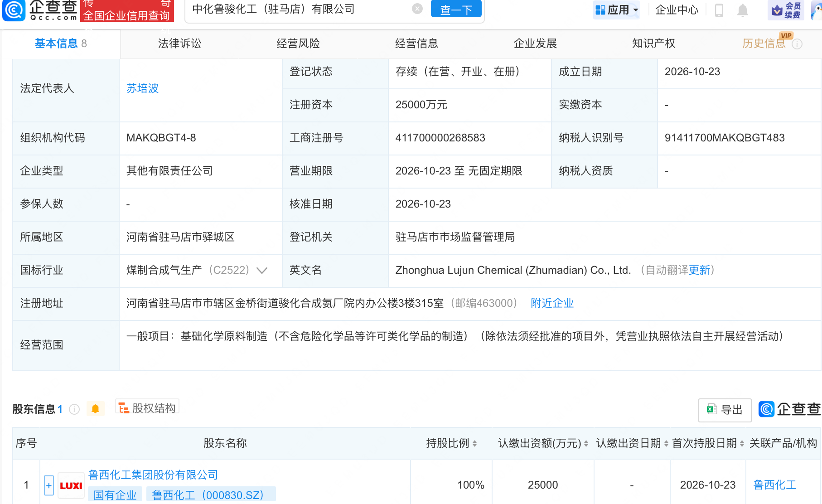The height and width of the screenshot is (504, 822).
Task: Click the 国有企业 tag
Action: pos(115,495)
